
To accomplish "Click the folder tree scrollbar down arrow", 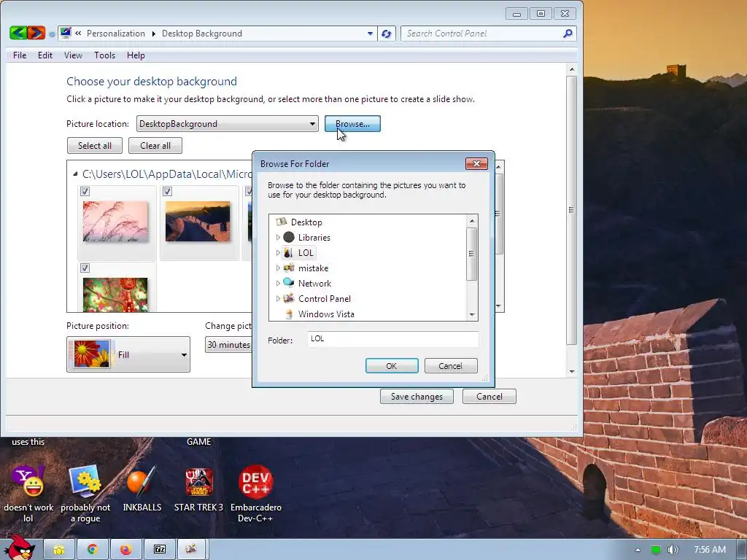I will [x=472, y=315].
